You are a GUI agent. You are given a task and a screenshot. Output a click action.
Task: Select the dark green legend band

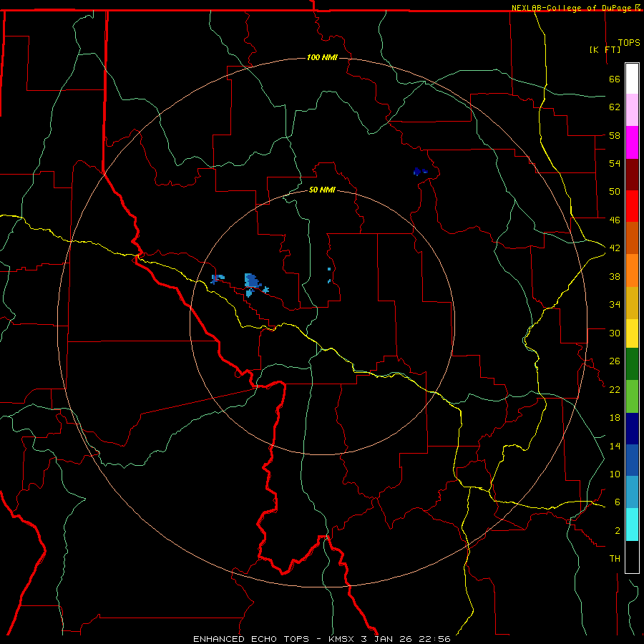coord(632,364)
